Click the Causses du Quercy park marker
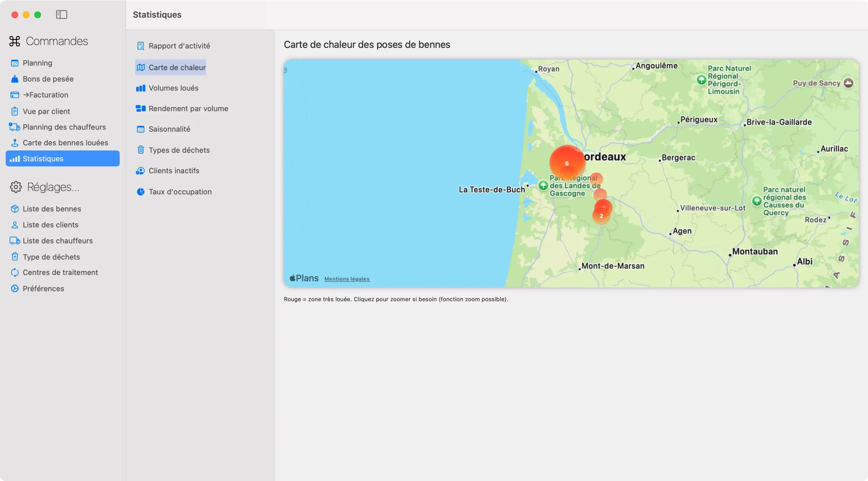Image resolution: width=868 pixels, height=481 pixels. click(x=757, y=201)
